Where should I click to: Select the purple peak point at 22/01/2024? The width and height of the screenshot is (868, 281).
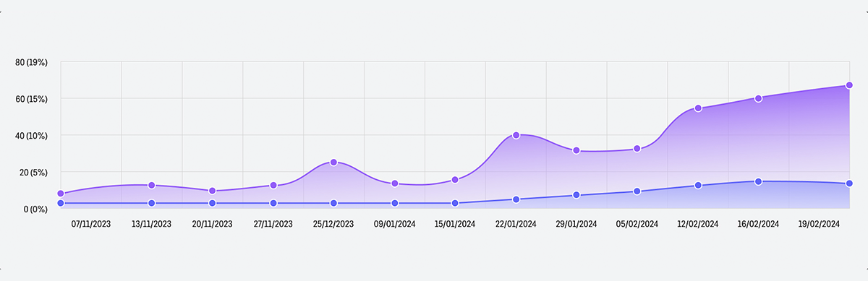click(x=516, y=135)
